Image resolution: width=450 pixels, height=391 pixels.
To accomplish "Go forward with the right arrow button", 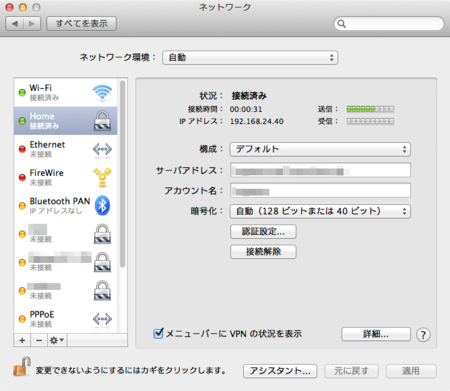I will tap(32, 24).
